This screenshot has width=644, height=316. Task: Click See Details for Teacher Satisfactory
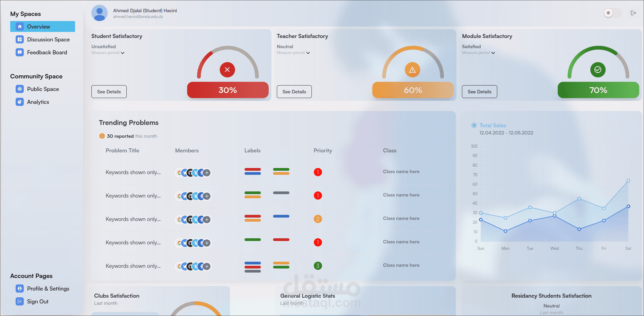pyautogui.click(x=294, y=92)
